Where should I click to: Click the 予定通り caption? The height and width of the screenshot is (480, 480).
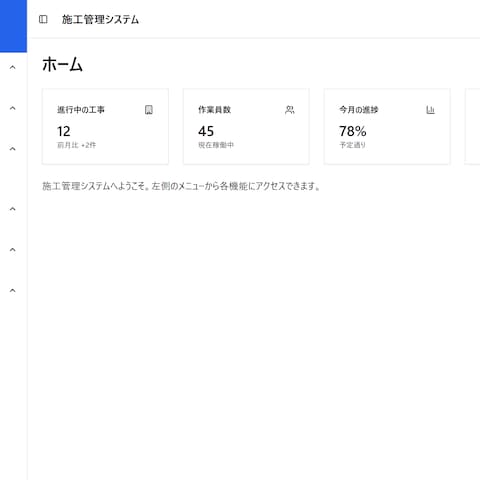[x=352, y=145]
